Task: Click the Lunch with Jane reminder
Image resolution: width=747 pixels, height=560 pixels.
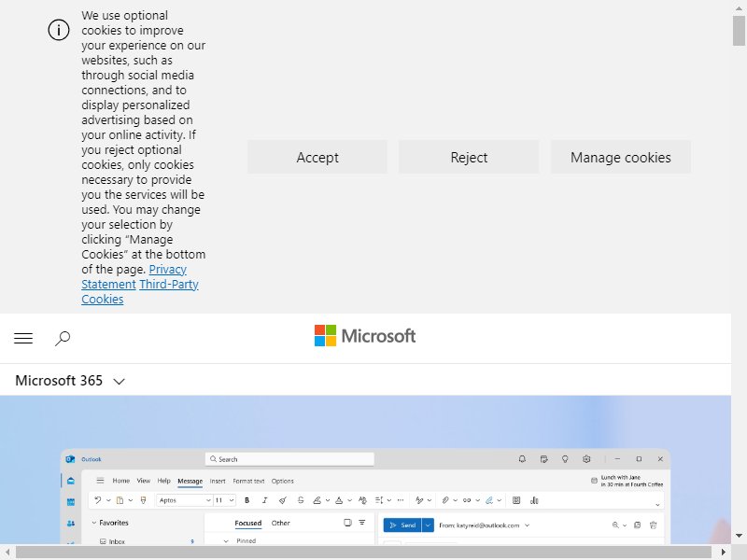Action: click(x=627, y=481)
